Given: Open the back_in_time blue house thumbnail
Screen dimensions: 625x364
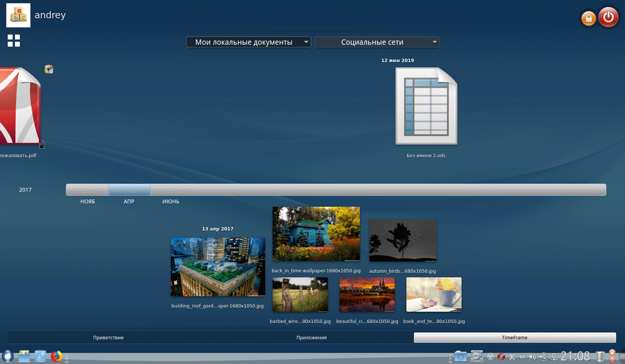Looking at the screenshot, I should click(316, 234).
